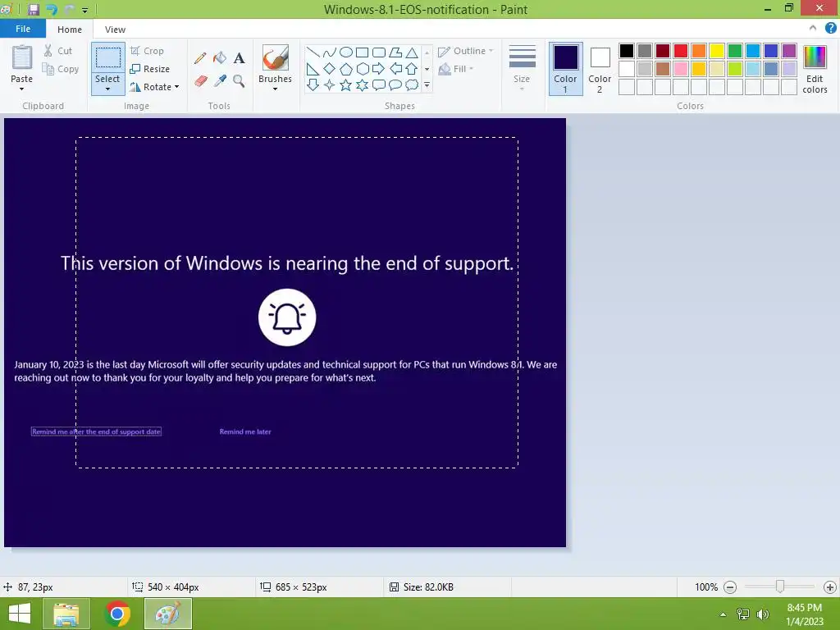Click 'Remind me later' text in canvas
This screenshot has width=840, height=630.
click(245, 431)
